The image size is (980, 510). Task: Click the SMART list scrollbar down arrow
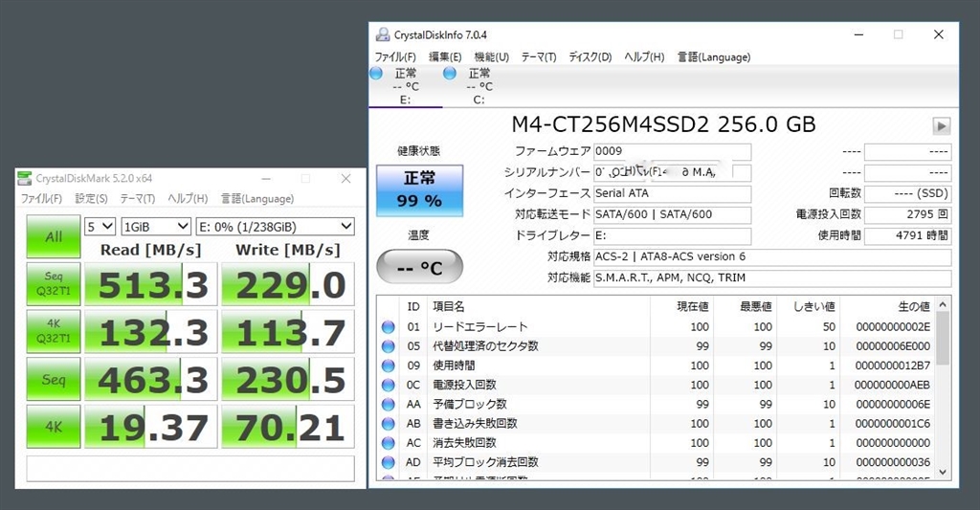943,473
